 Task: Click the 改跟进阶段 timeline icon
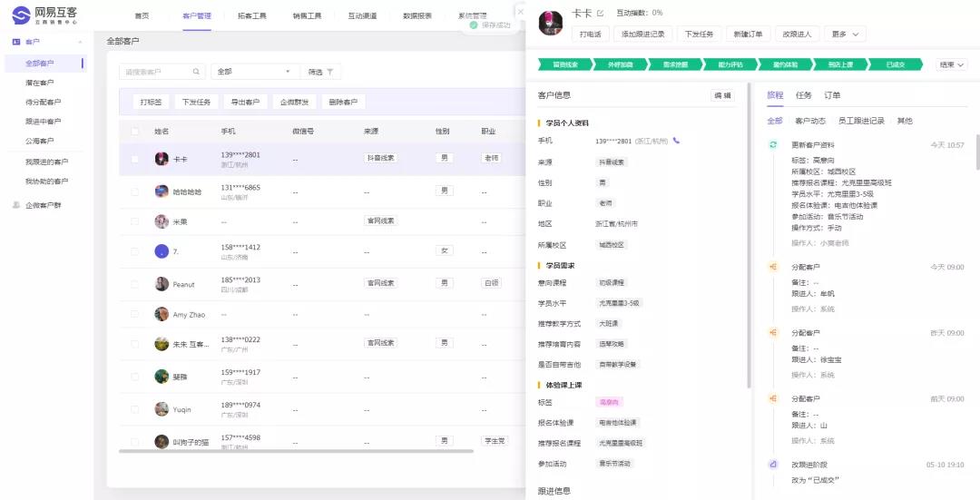point(773,465)
